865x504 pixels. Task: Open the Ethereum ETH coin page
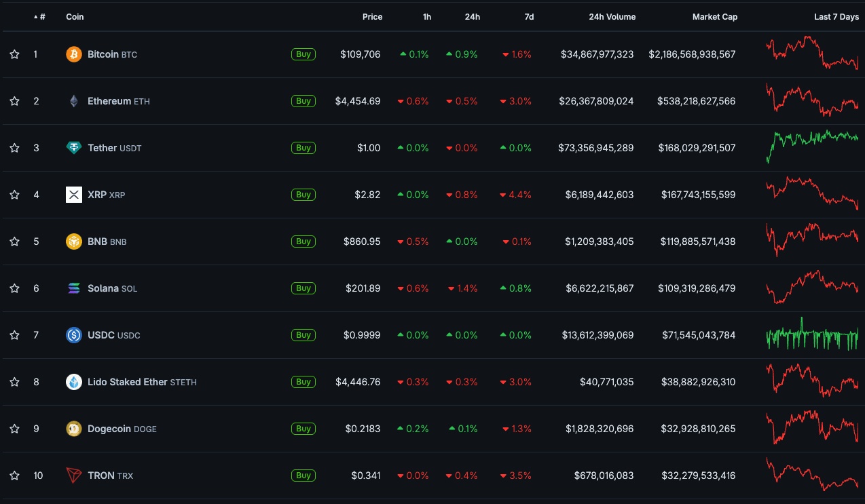[x=119, y=101]
